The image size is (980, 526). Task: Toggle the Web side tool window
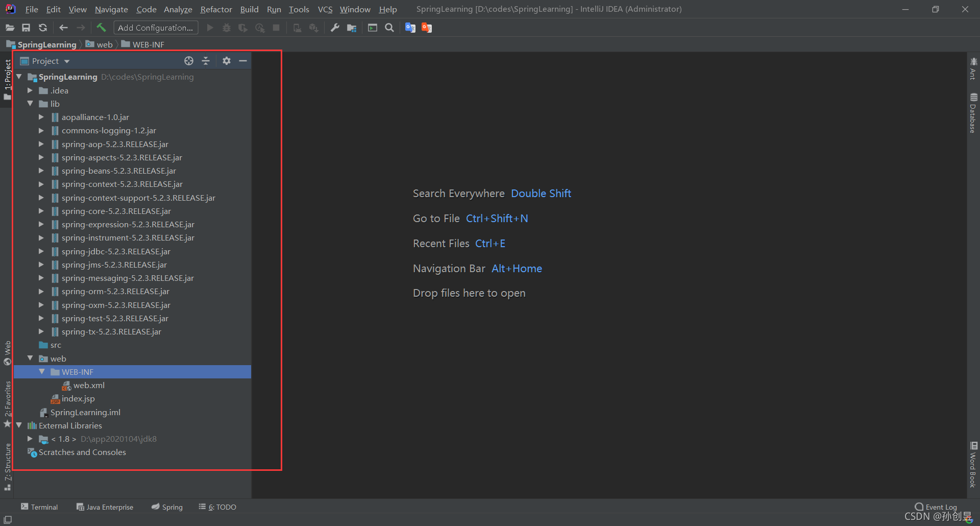point(8,352)
